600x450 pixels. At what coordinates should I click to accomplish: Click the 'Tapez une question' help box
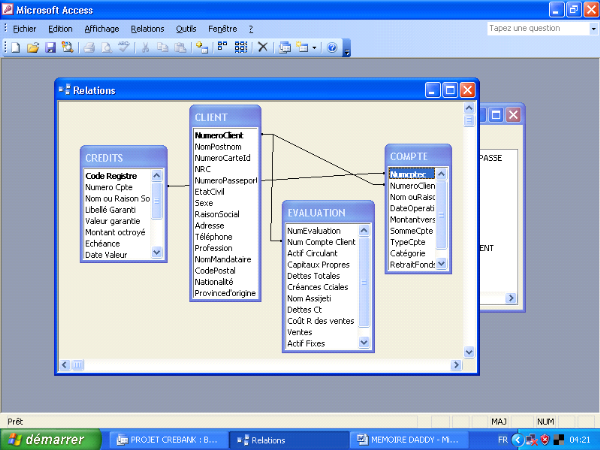point(530,28)
